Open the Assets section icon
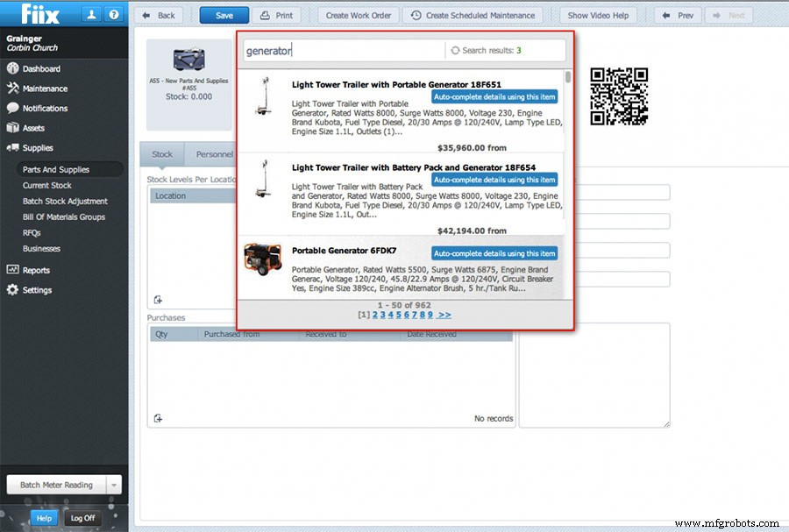789x532 pixels. (12, 128)
